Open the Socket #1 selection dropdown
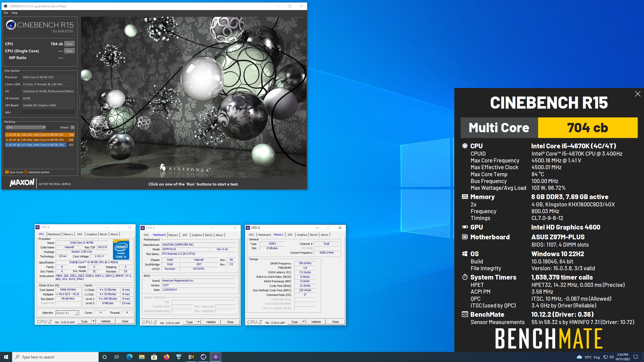The width and height of the screenshot is (644, 362). tap(67, 313)
